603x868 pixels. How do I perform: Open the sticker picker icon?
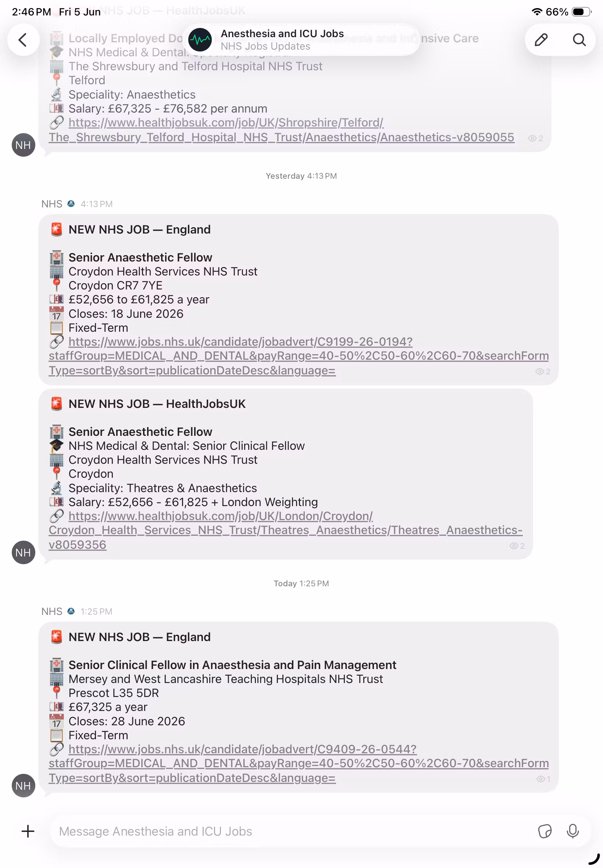545,831
